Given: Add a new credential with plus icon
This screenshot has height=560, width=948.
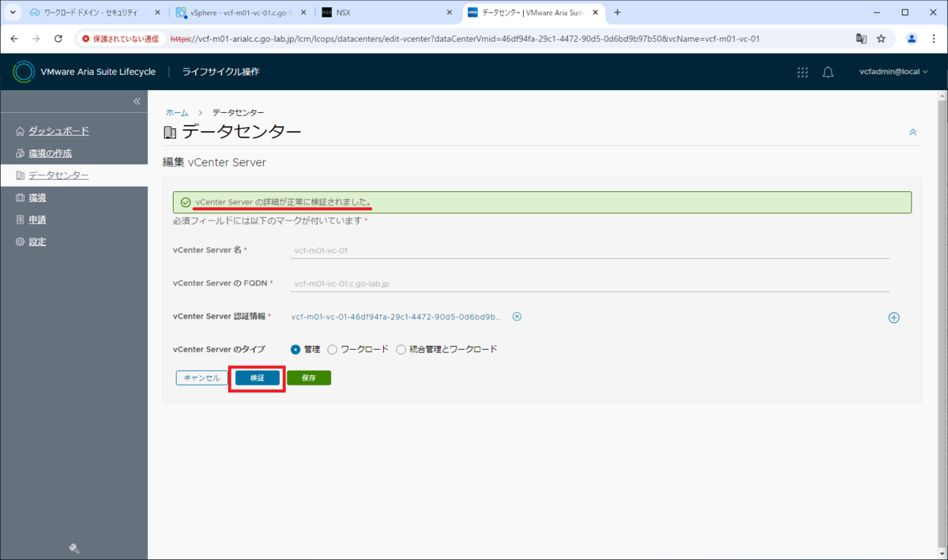Looking at the screenshot, I should point(894,318).
